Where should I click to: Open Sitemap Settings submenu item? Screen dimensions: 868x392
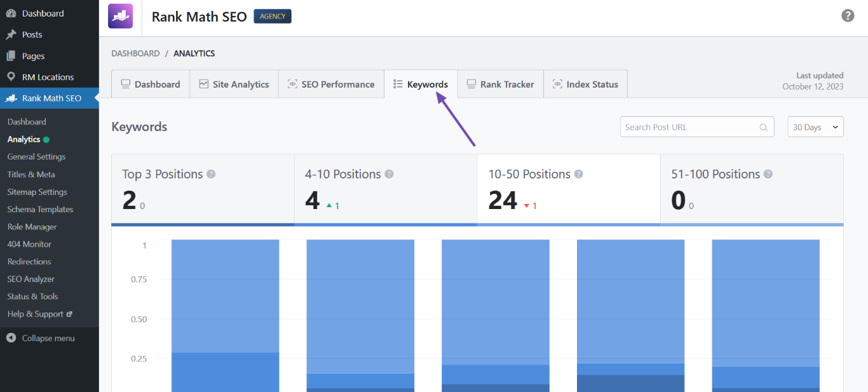[37, 192]
